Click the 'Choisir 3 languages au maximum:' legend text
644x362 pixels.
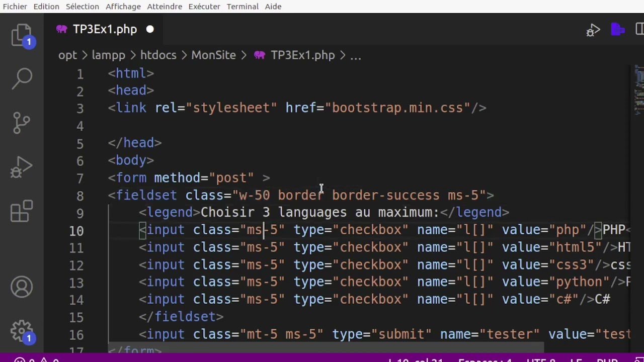[x=320, y=213]
